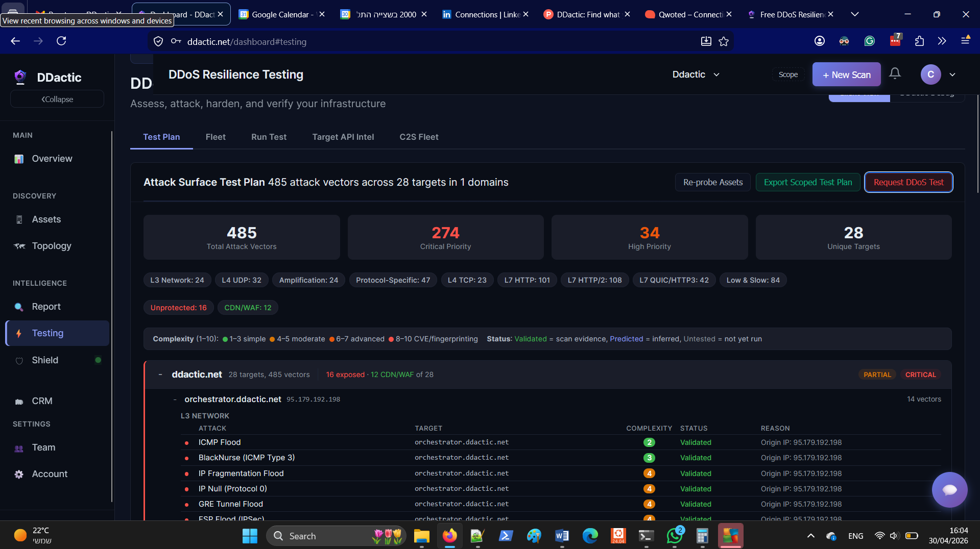Open the Windows Start menu
The image size is (980, 549).
point(250,536)
